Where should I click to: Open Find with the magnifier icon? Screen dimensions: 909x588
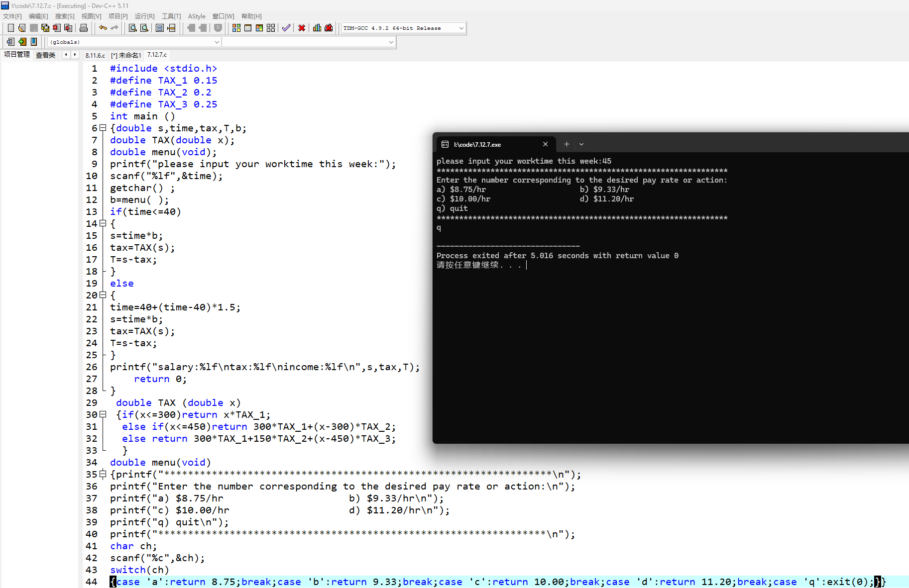coord(133,28)
